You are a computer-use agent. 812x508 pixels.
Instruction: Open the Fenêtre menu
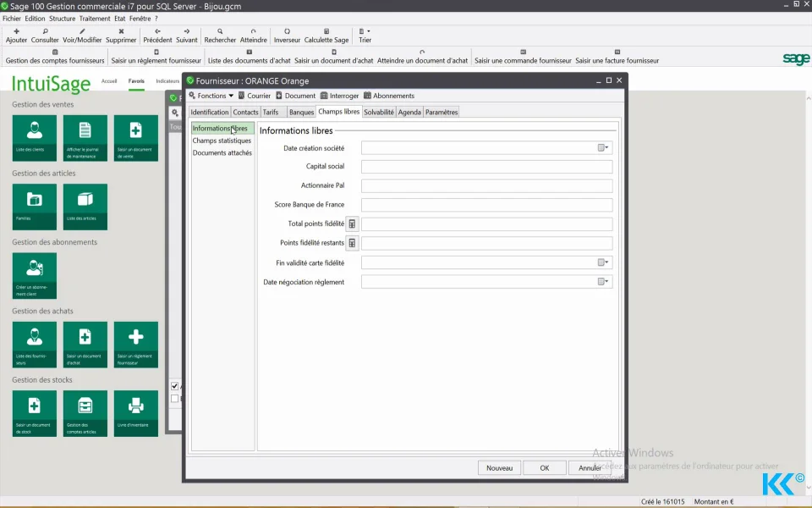coord(140,18)
